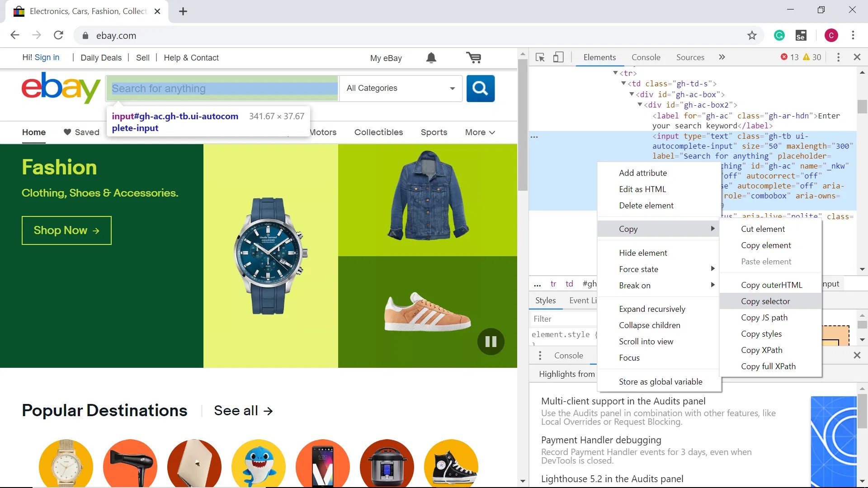Choose Copy selector from submenu
The height and width of the screenshot is (488, 868).
tap(765, 301)
